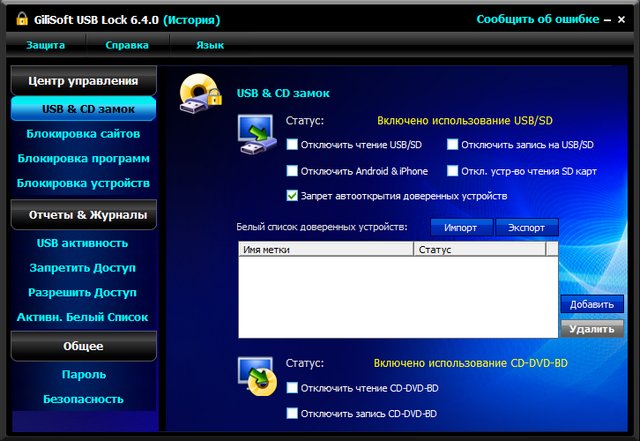Viewport: 640px width, 441px height.
Task: Open the 'Язык' menu
Action: coord(208,45)
